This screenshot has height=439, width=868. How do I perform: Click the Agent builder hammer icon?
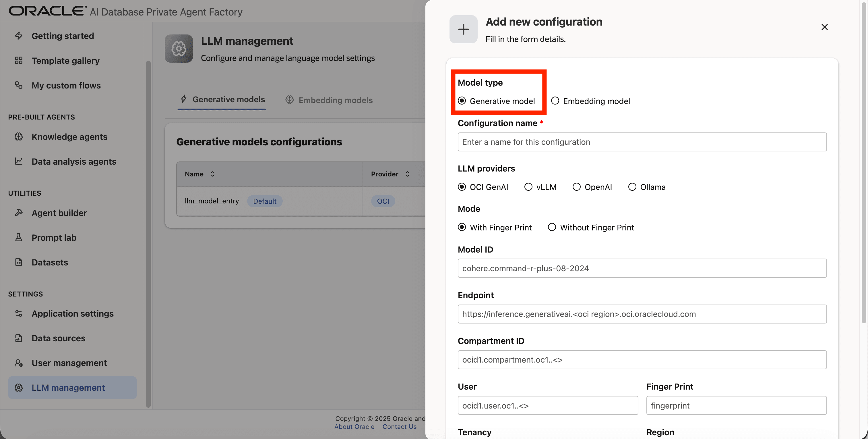tap(19, 213)
